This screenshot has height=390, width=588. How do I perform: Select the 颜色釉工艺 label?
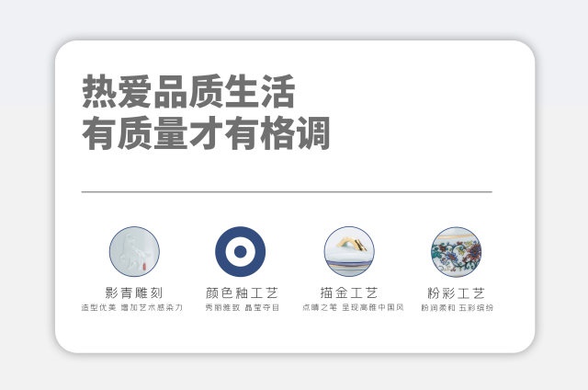242,292
